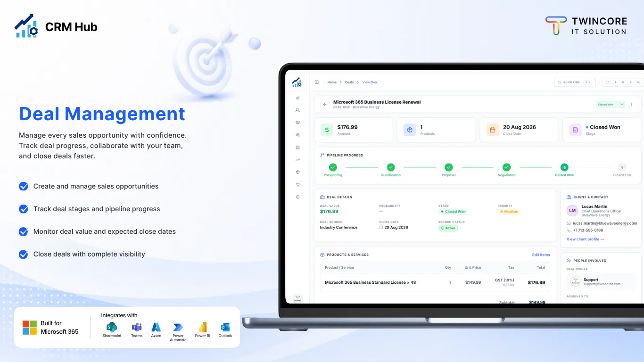Click the Medium priority badge
644x362 pixels.
509,212
